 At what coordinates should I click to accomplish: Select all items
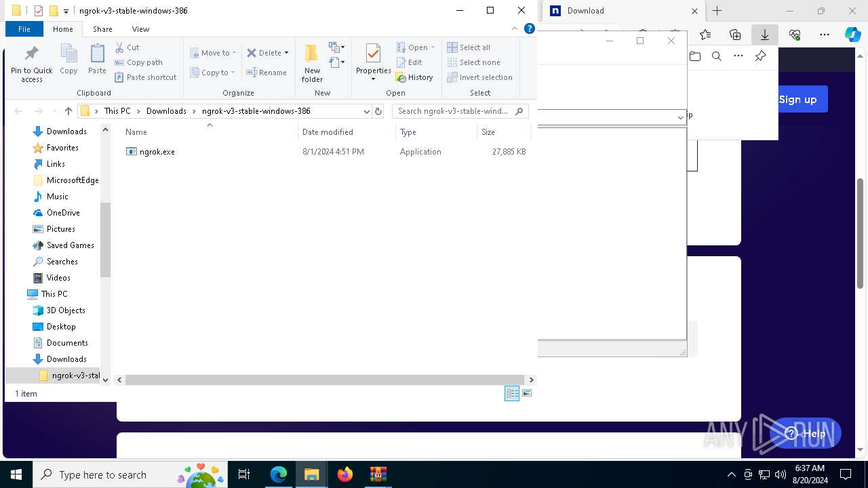(x=469, y=47)
